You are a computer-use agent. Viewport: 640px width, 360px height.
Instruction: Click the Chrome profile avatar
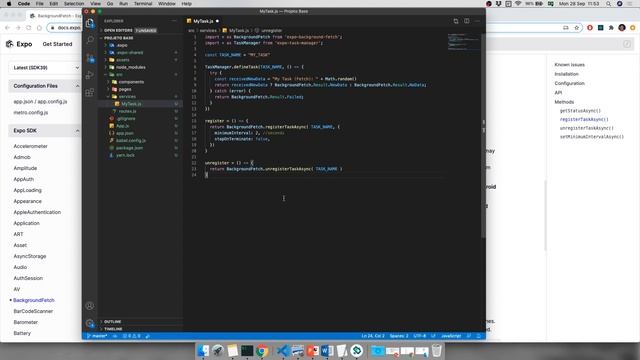622,28
